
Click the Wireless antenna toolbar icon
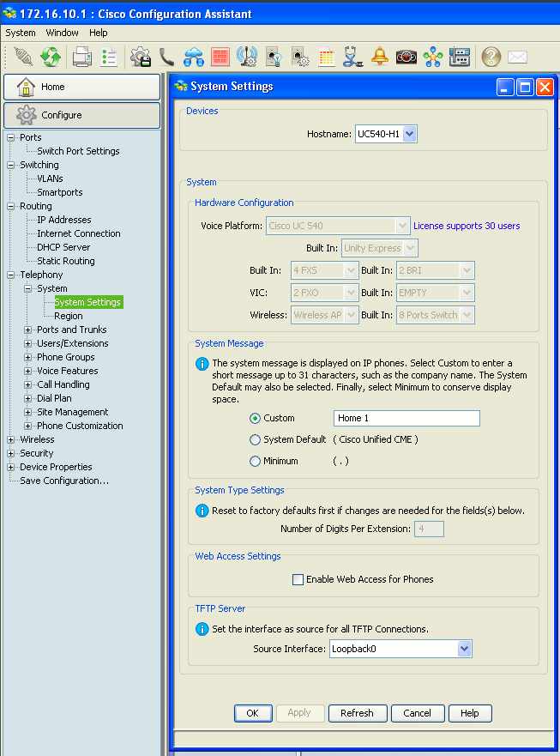(247, 57)
